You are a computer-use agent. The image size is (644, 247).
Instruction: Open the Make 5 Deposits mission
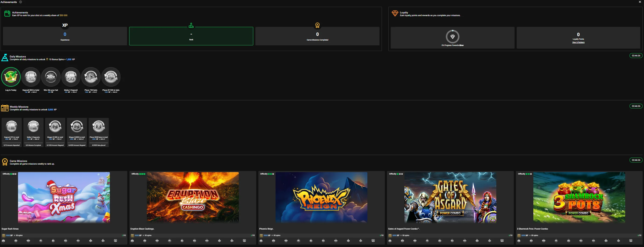click(33, 132)
